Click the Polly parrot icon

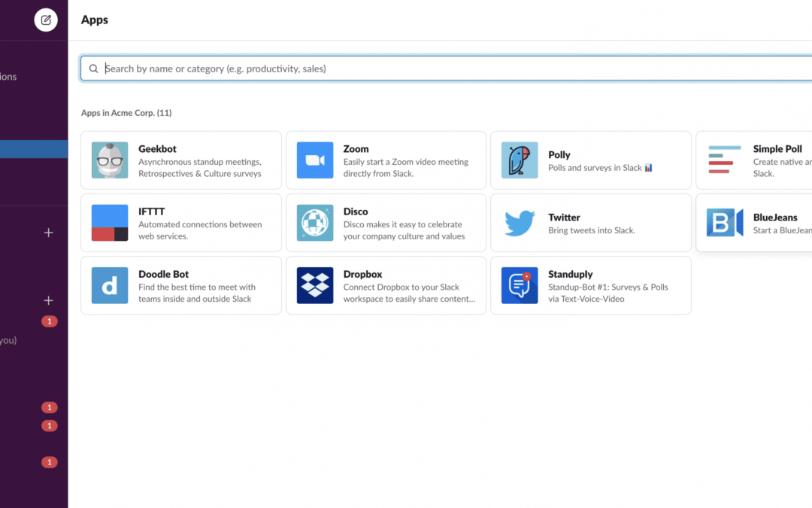pyautogui.click(x=520, y=160)
